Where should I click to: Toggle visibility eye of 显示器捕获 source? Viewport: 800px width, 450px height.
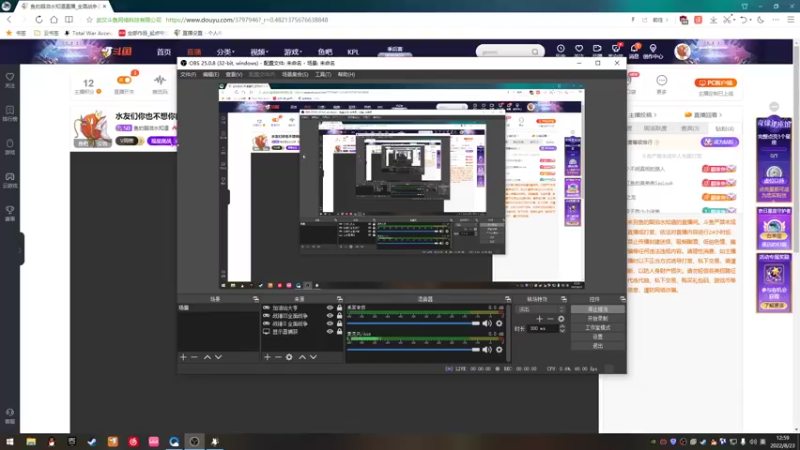tap(330, 332)
